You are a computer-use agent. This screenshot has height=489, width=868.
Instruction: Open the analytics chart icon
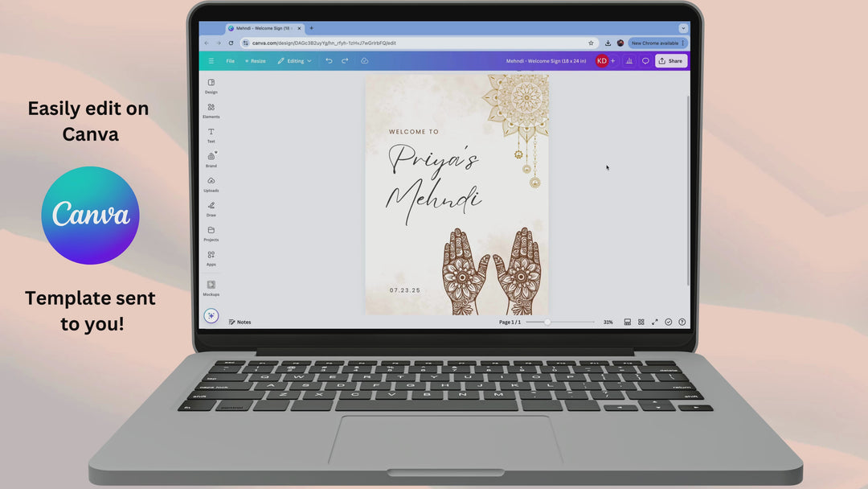pos(628,61)
